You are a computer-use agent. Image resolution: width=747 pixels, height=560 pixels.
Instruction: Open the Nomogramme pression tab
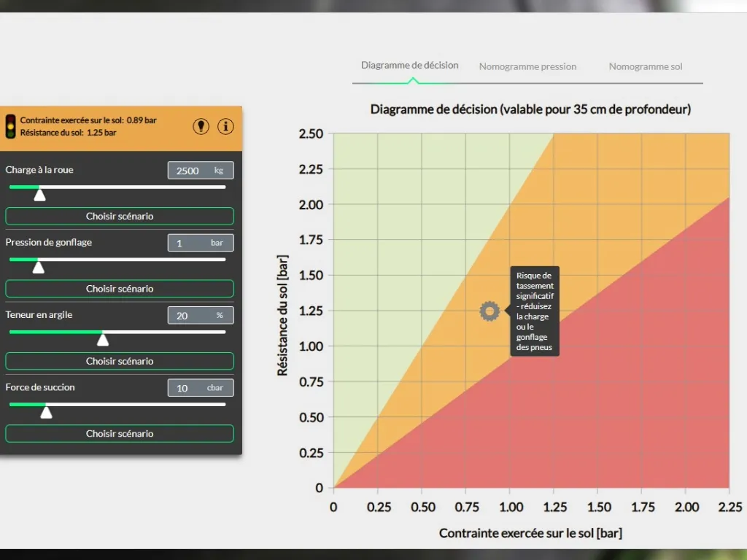pyautogui.click(x=528, y=66)
